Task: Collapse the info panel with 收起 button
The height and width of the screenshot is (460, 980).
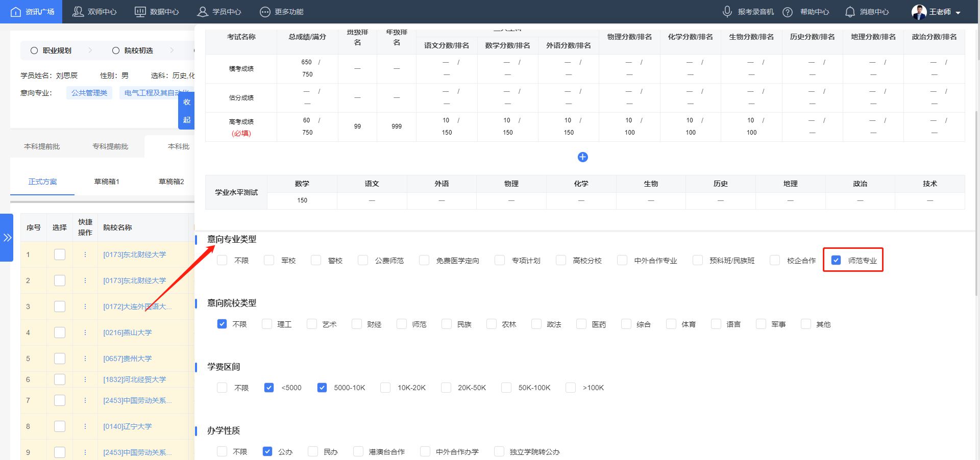Action: point(187,111)
